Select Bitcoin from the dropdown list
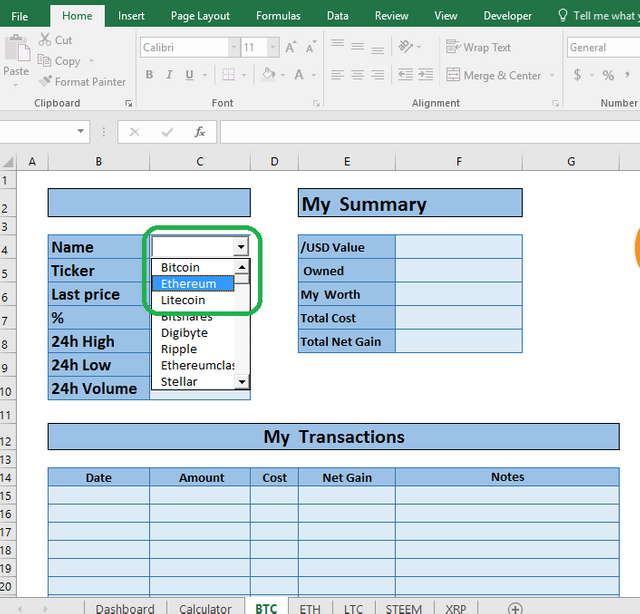The width and height of the screenshot is (640, 614). click(193, 267)
